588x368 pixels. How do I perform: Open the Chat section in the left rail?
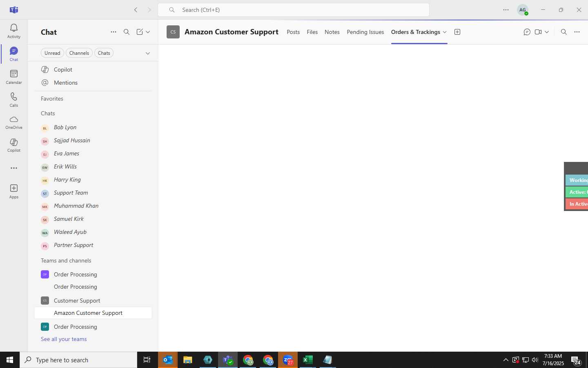[13, 54]
